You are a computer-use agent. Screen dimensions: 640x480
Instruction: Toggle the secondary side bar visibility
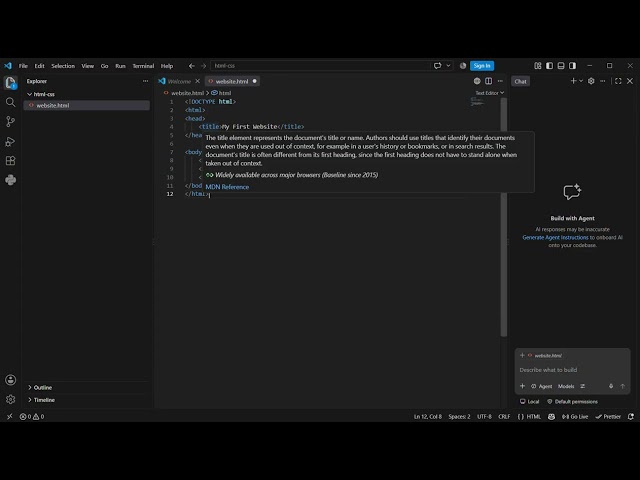click(573, 66)
